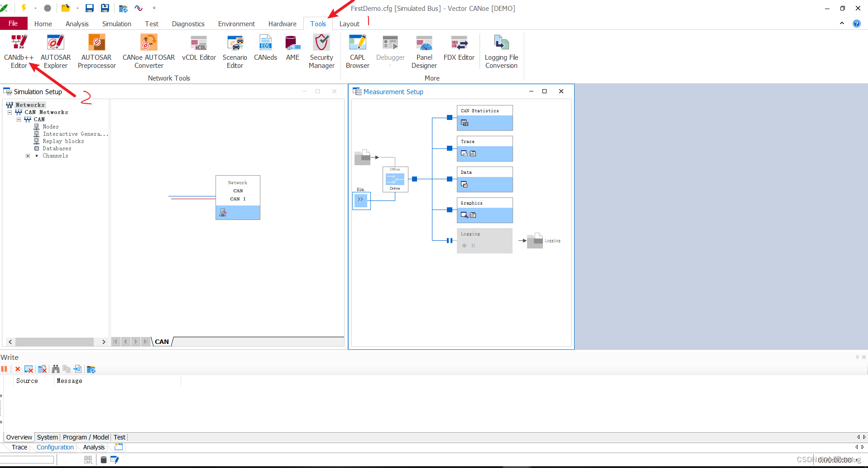Open the Layout ribbon tab

349,24
